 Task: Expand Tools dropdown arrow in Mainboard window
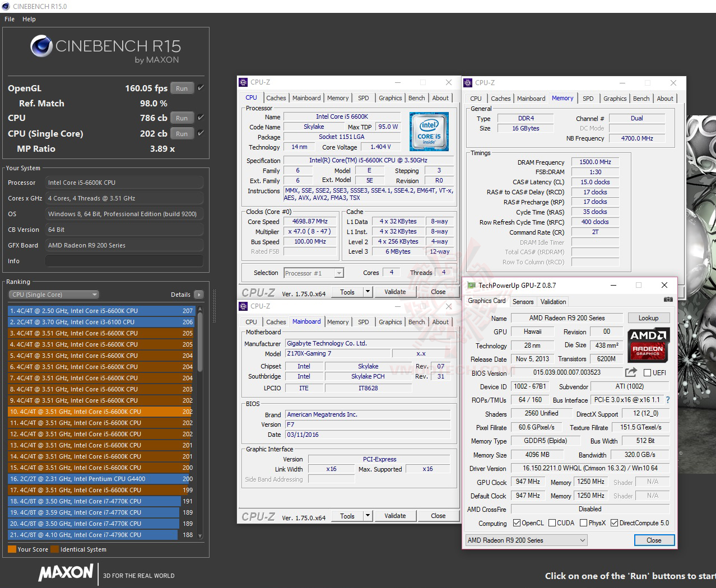[368, 516]
